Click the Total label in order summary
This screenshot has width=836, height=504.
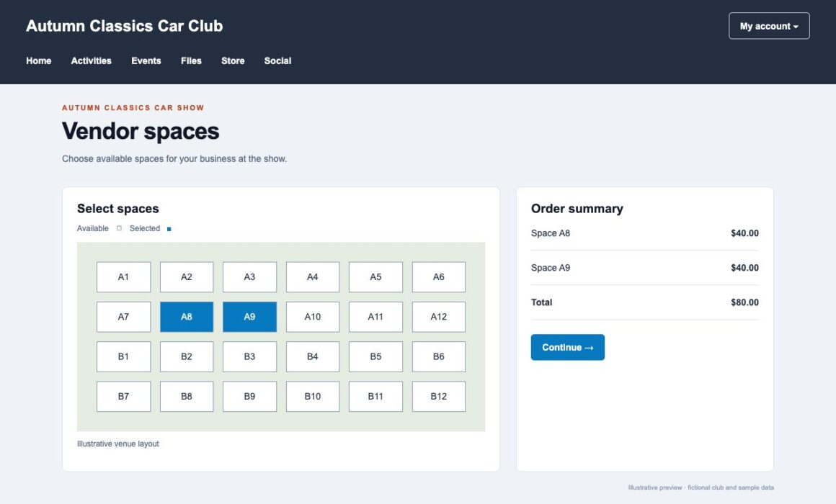(x=542, y=302)
